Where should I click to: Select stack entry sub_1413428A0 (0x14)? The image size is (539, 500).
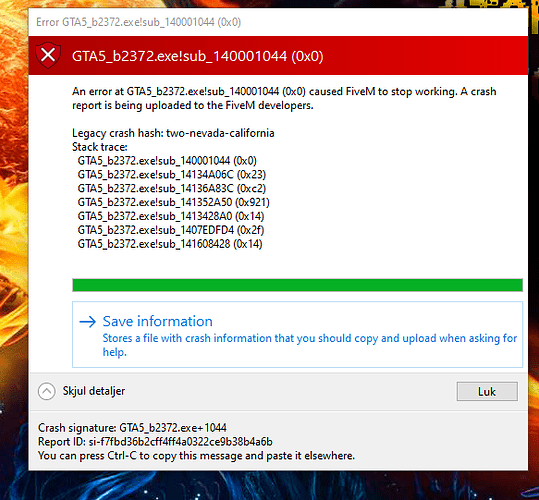pyautogui.click(x=171, y=216)
